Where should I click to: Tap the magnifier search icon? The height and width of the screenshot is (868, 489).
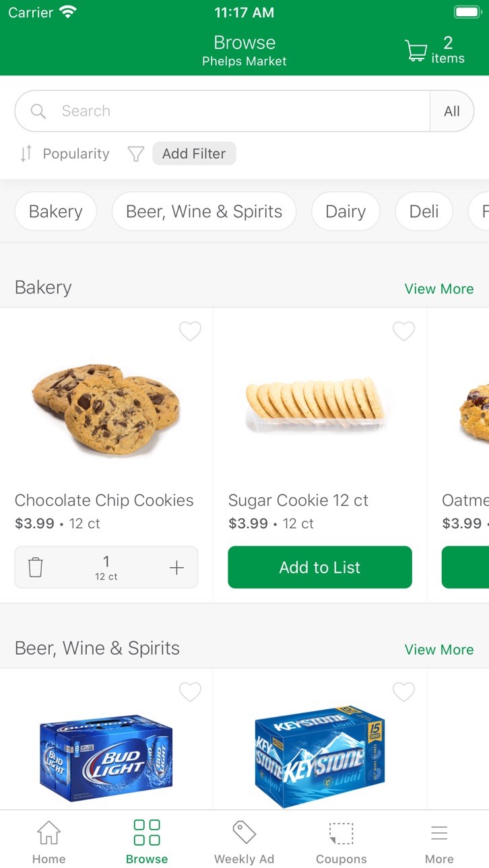(38, 111)
